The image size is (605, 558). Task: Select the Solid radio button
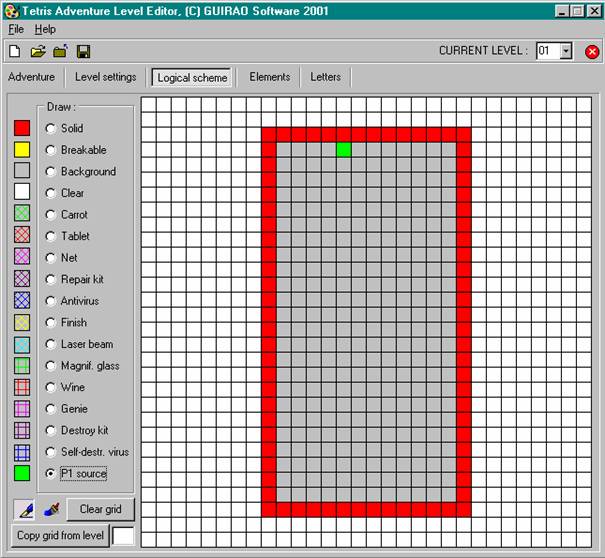pyautogui.click(x=51, y=129)
